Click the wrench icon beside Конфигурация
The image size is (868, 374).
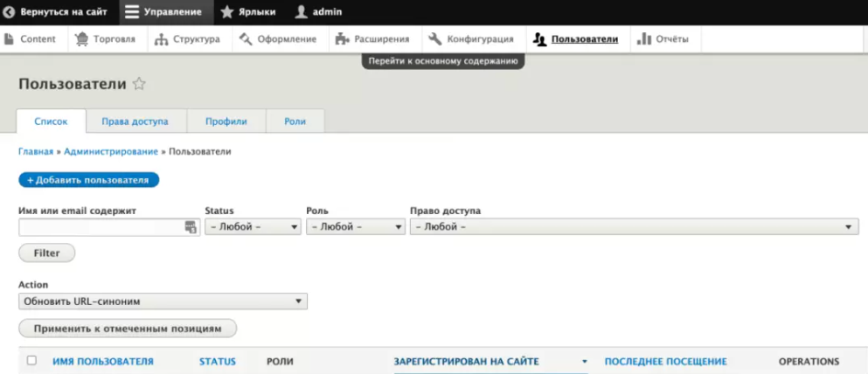[435, 38]
